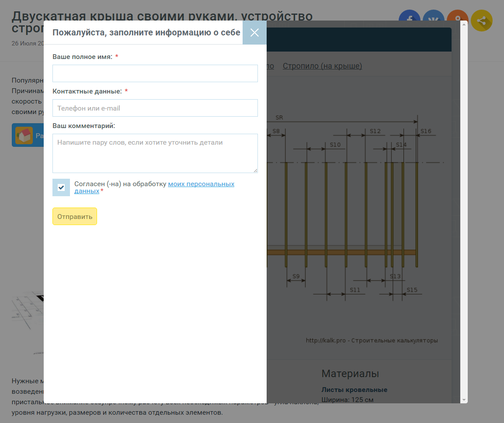Click the 'Контактные данные:' label
The height and width of the screenshot is (423, 504).
87,91
